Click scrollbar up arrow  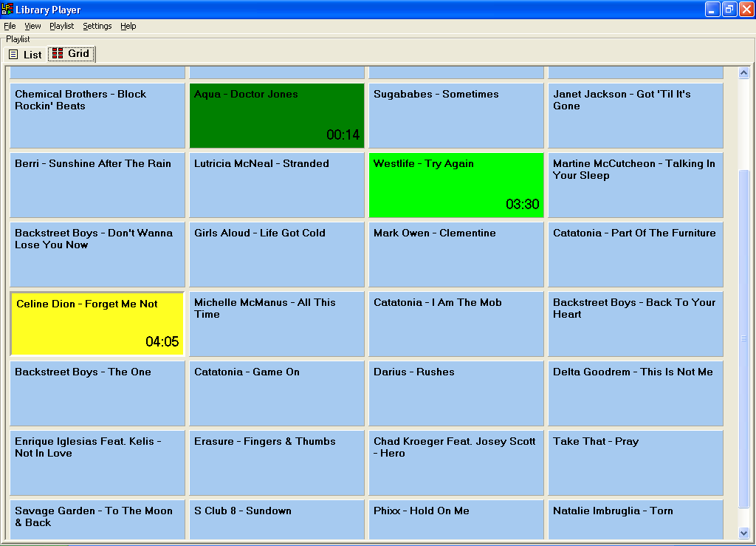[743, 73]
